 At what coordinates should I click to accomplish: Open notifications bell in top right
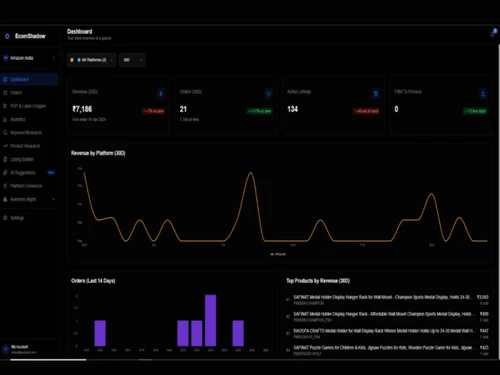click(x=493, y=33)
